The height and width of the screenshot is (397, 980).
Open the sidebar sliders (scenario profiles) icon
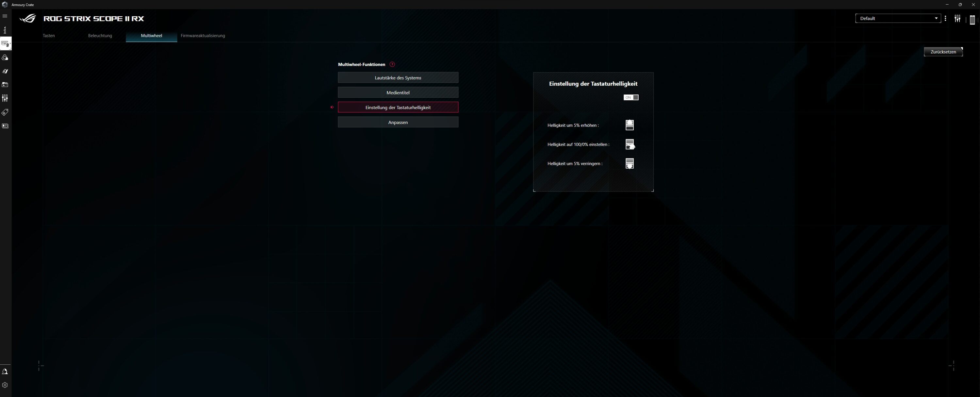tap(5, 98)
